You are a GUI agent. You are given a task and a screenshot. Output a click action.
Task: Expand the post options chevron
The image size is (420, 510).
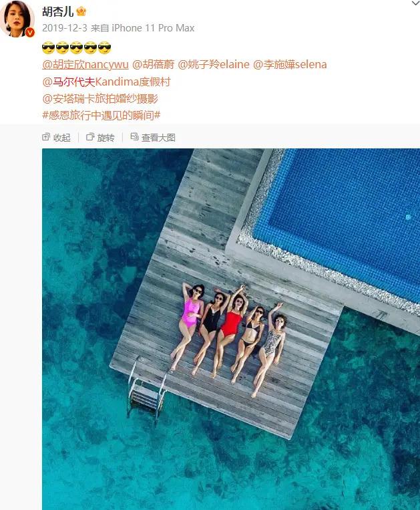click(415, 3)
